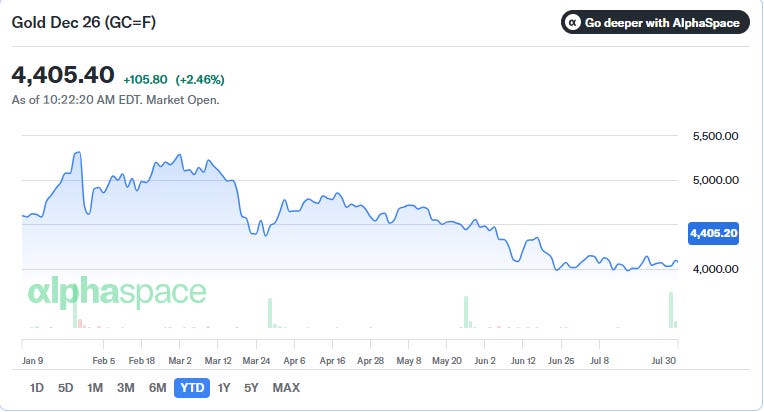
Task: Click the +105.80 price change
Action: [145, 79]
